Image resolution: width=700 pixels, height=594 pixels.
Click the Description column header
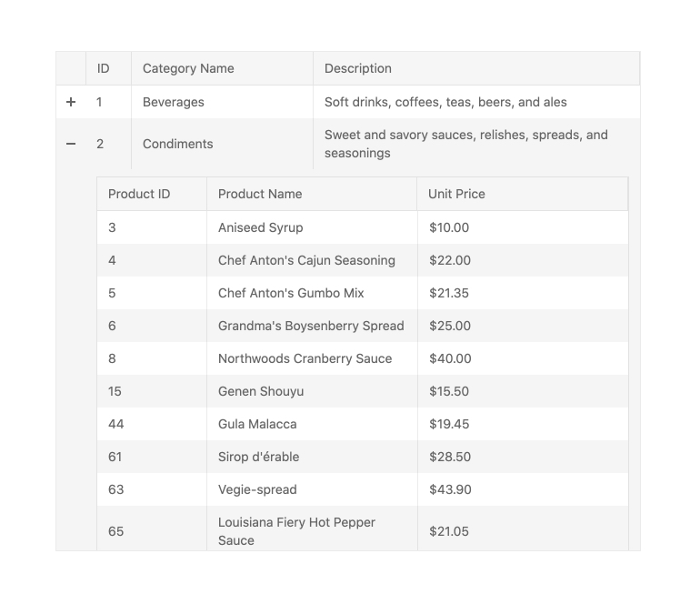pos(358,68)
